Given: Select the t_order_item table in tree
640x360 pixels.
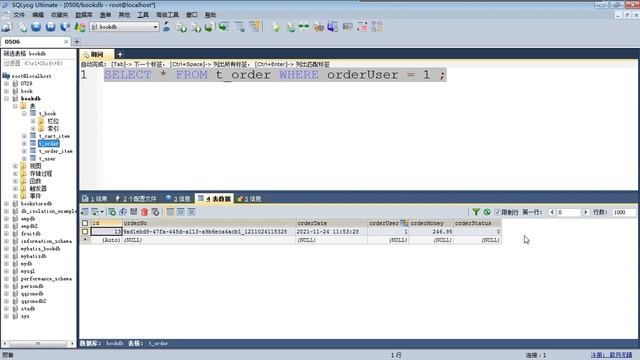Looking at the screenshot, I should pyautogui.click(x=56, y=151).
